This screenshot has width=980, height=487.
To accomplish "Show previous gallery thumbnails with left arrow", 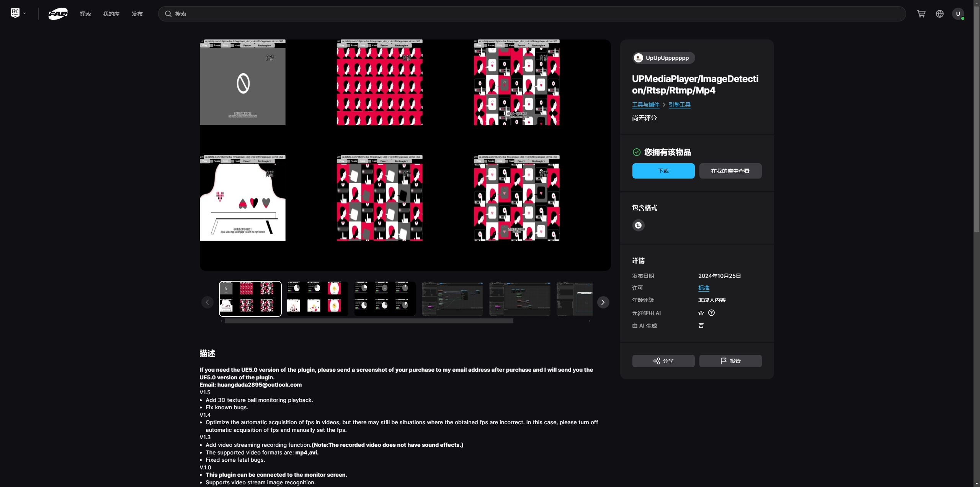I will 207,302.
